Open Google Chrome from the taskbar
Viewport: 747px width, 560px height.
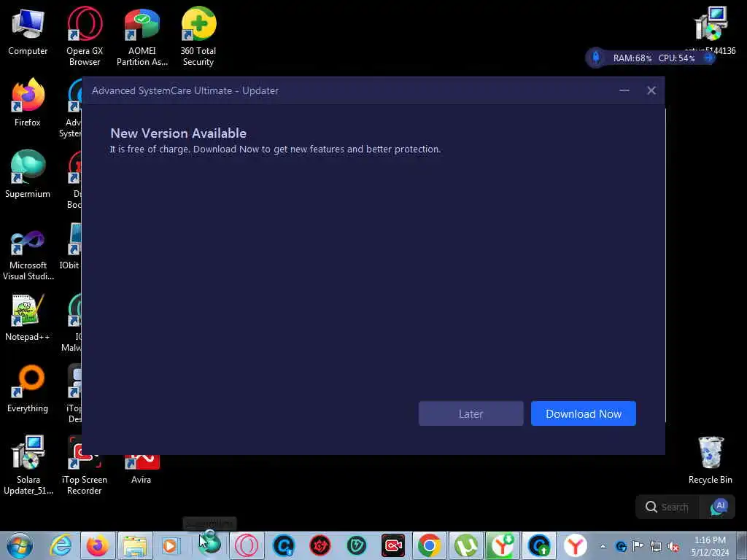coord(429,545)
